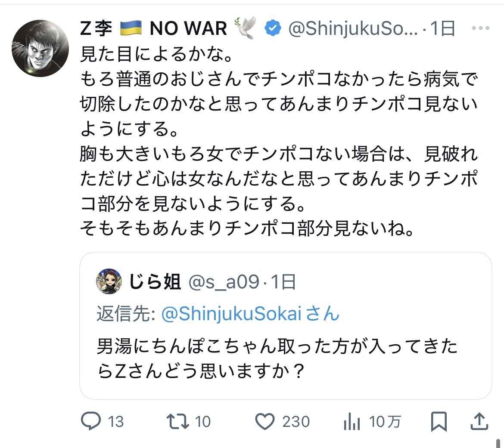Viewport: 504px width, 448px height.
Task: Tap the repost arrows icon
Action: (178, 421)
